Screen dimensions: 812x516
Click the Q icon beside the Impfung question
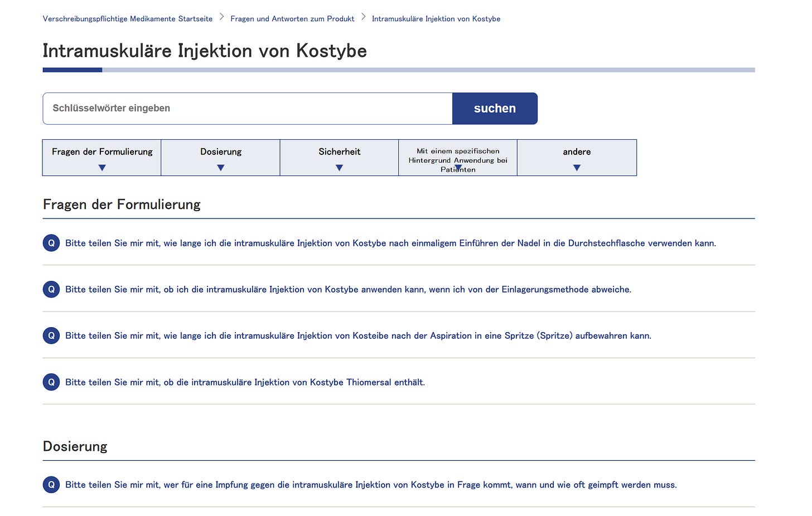(x=51, y=485)
